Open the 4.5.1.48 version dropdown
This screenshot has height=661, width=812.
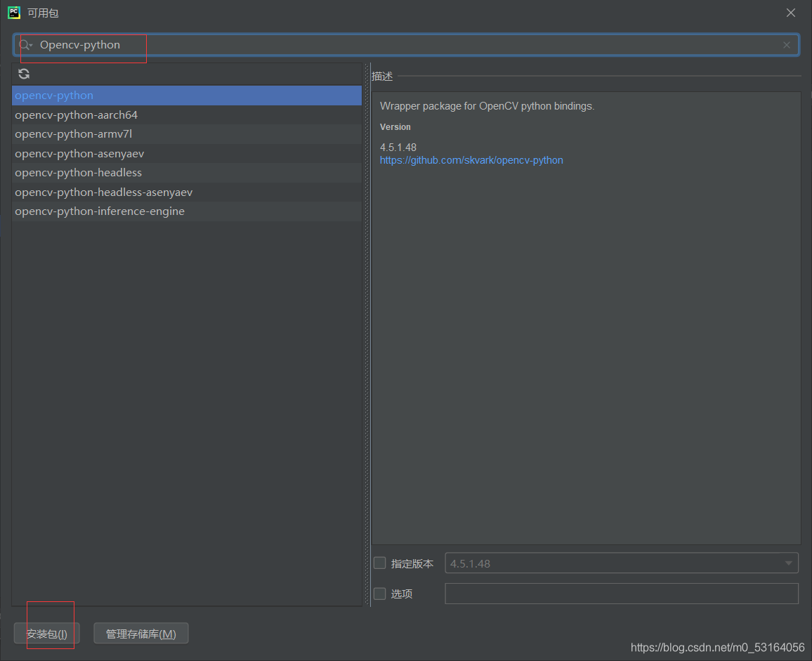[x=622, y=563]
